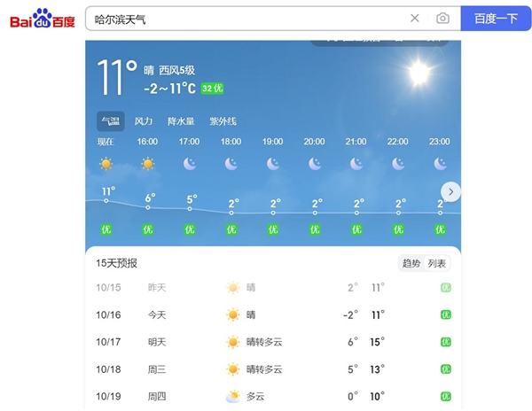Screen dimensions: 532x411
Task: Select the 10/16 今天 date text
Action: (x=131, y=315)
